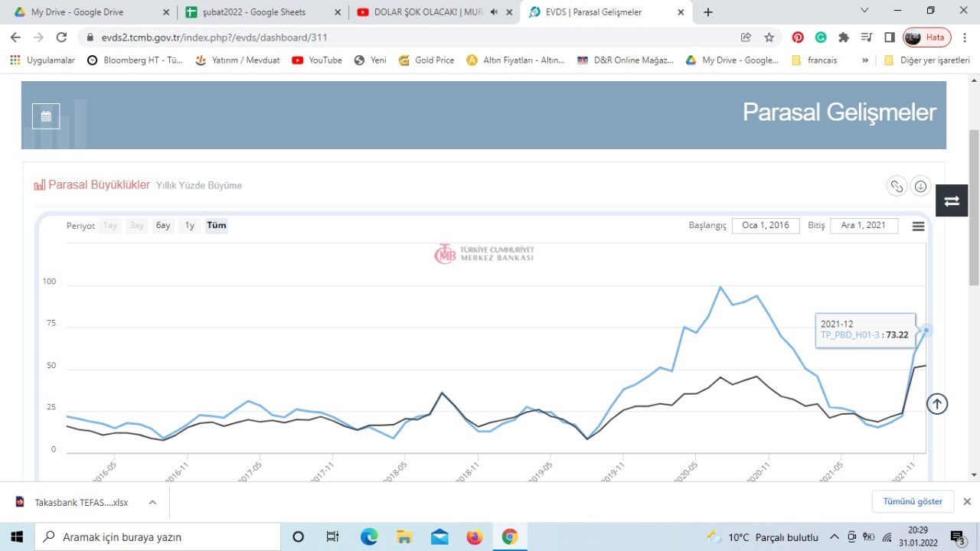This screenshot has height=551, width=980.
Task: Select the Tüm period button
Action: tap(217, 226)
